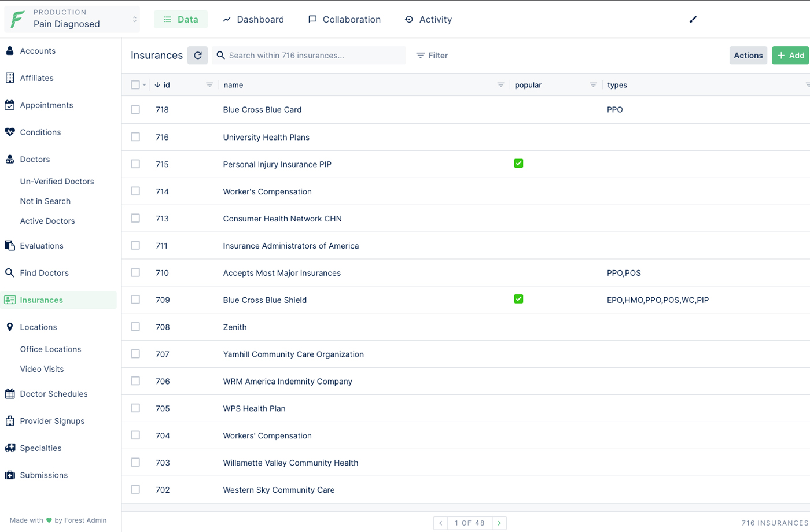Image resolution: width=810 pixels, height=532 pixels.
Task: Click the WRM America Indemnity Company name
Action: (x=288, y=382)
